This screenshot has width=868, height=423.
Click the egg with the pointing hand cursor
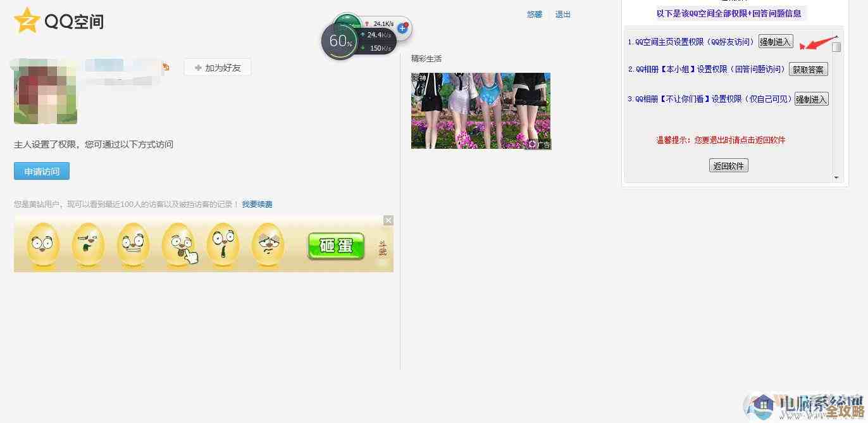point(179,244)
